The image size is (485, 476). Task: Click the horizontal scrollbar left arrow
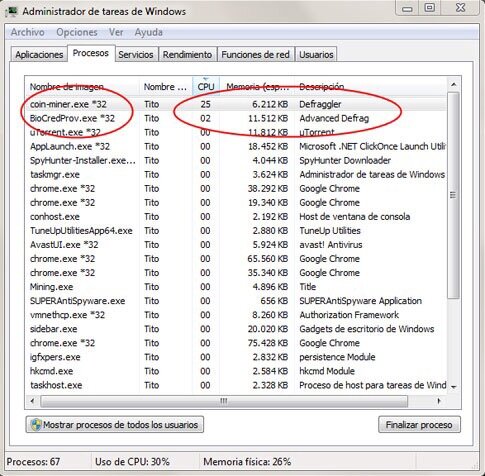point(32,401)
